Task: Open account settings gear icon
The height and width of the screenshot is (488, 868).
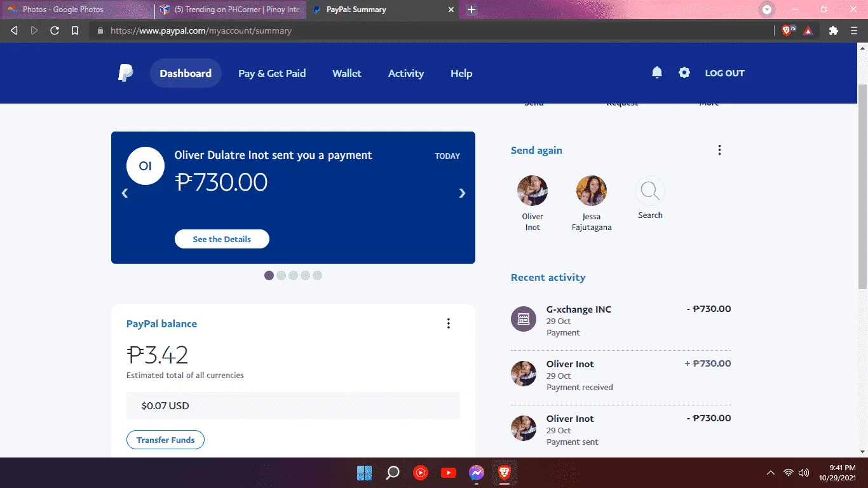Action: 684,72
